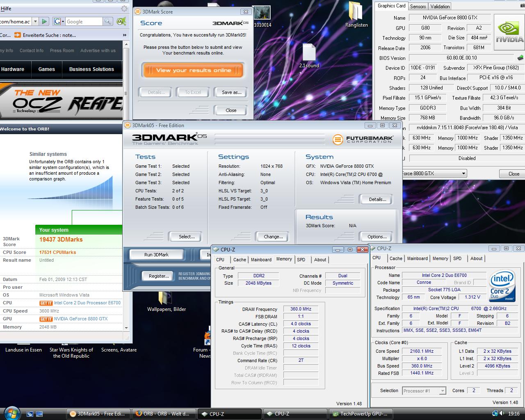Click Run 3DMark button
The image size is (525, 420).
tap(156, 255)
